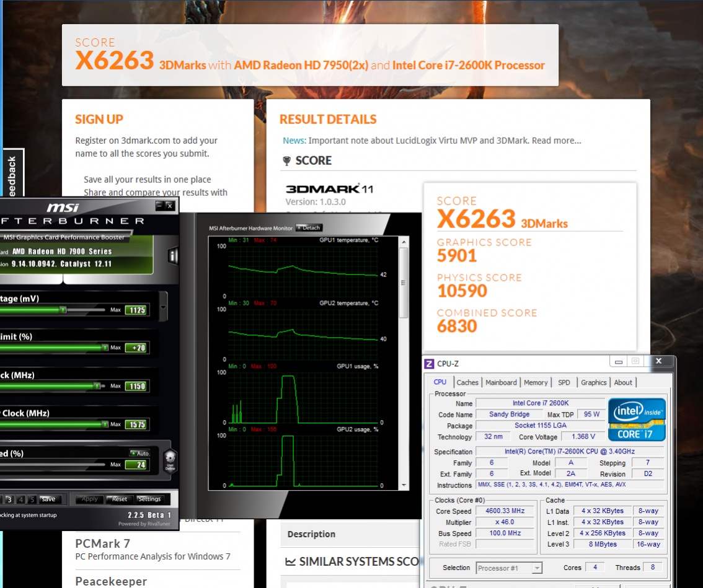The height and width of the screenshot is (588, 703).
Task: Click the Level 3 cache value 8 MBytes
Action: click(x=603, y=544)
